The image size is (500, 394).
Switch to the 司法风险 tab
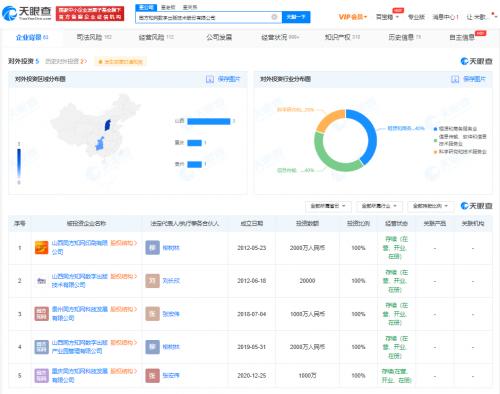pyautogui.click(x=94, y=37)
